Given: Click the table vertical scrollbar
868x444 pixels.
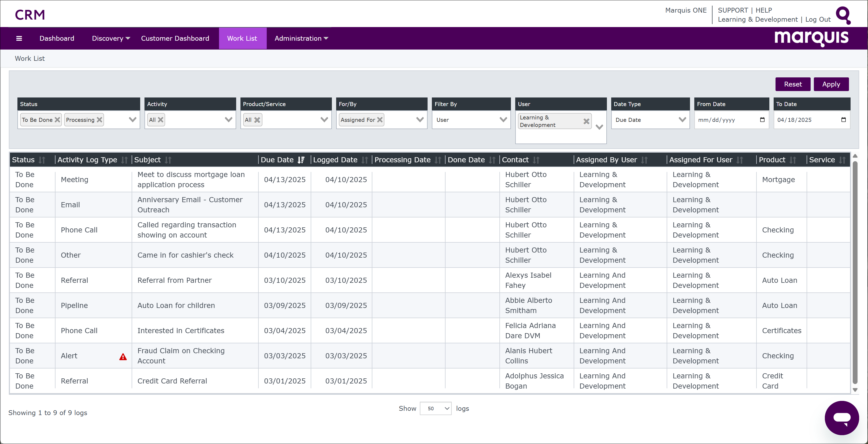Looking at the screenshot, I should coord(855,273).
